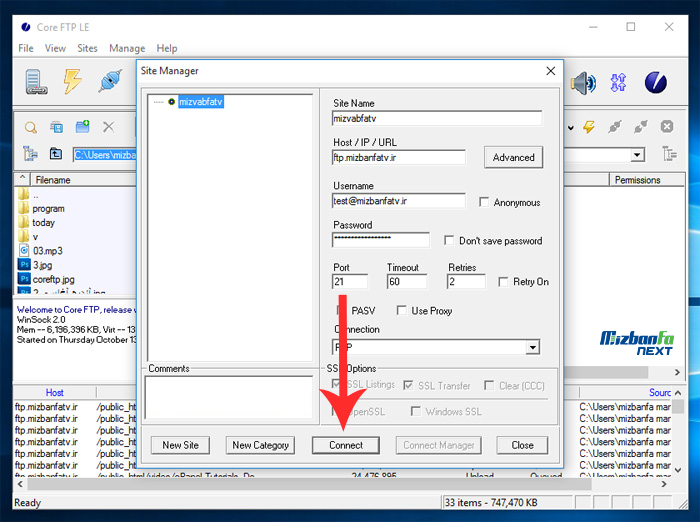
Task: Open the Connection type dropdown
Action: 532,347
